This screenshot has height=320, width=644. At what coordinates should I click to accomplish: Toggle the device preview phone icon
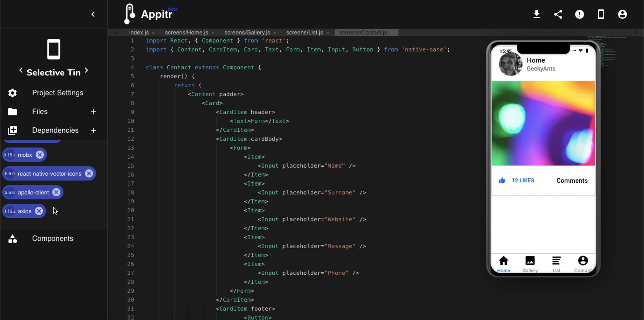tap(601, 14)
